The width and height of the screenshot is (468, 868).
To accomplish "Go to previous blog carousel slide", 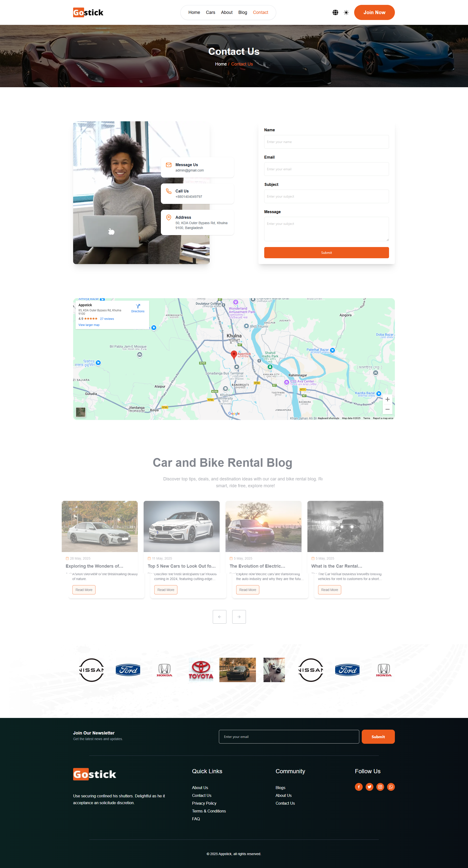I will pyautogui.click(x=220, y=617).
